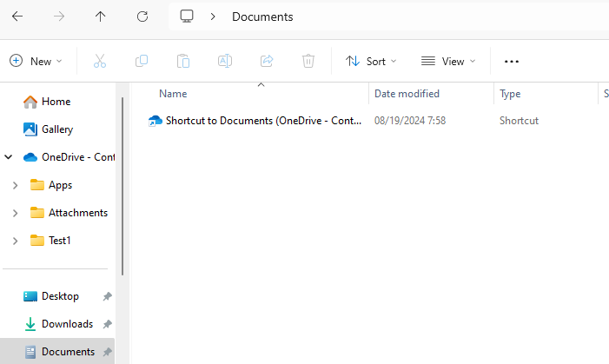Click the Cut scissors icon
Screen dimensions: 609x364
tap(100, 61)
